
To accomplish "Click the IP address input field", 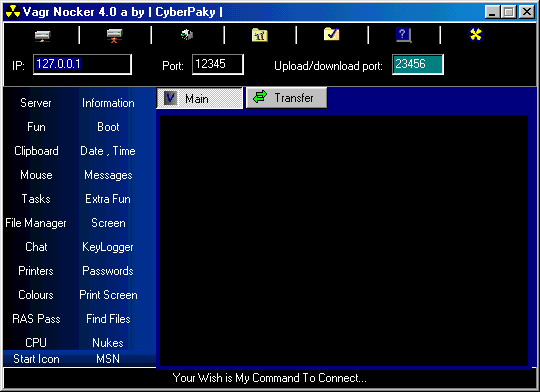I will 82,64.
